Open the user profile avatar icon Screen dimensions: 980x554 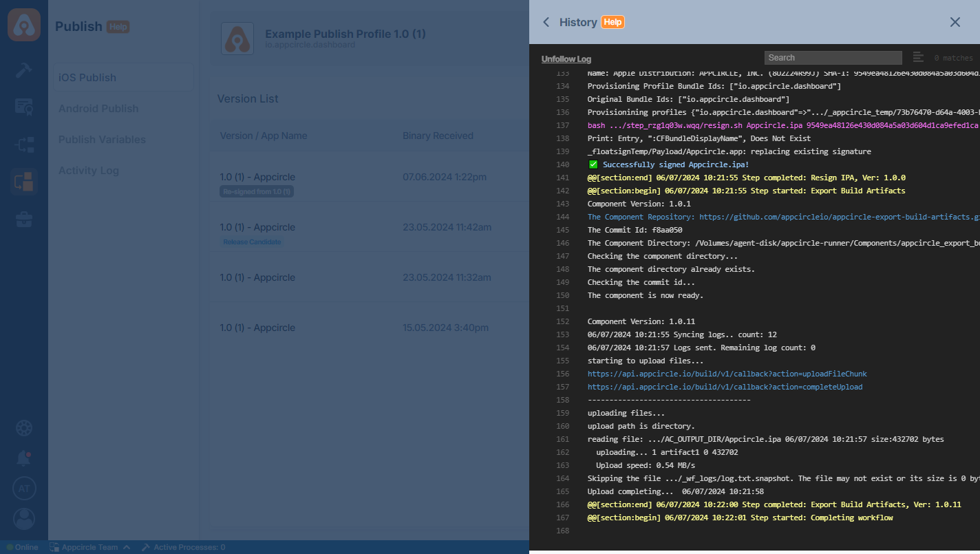click(x=24, y=519)
